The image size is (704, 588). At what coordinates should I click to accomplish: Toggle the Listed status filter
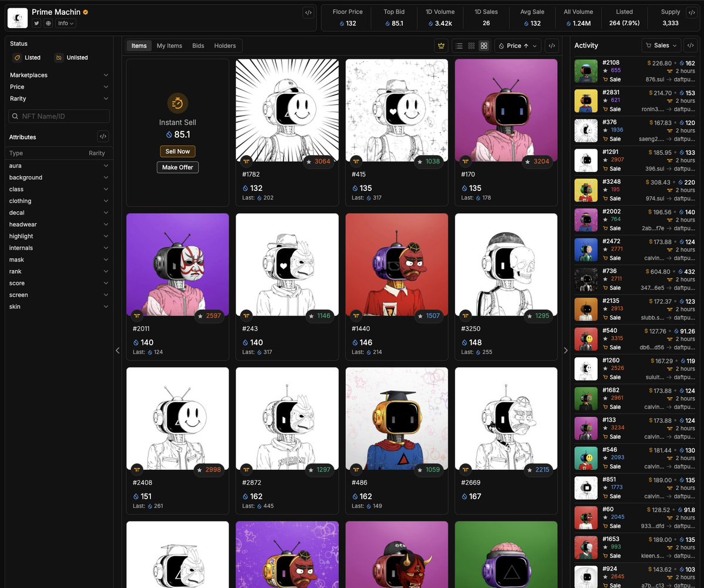pos(28,58)
